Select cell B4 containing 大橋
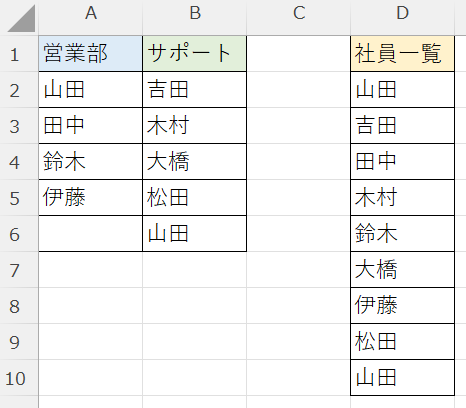The width and height of the screenshot is (466, 408). (x=194, y=162)
